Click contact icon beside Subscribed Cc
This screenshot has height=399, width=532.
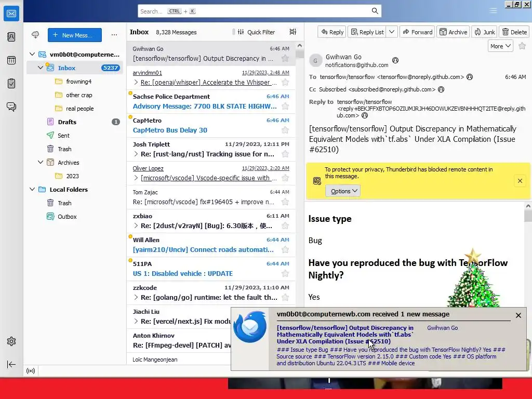pyautogui.click(x=441, y=89)
